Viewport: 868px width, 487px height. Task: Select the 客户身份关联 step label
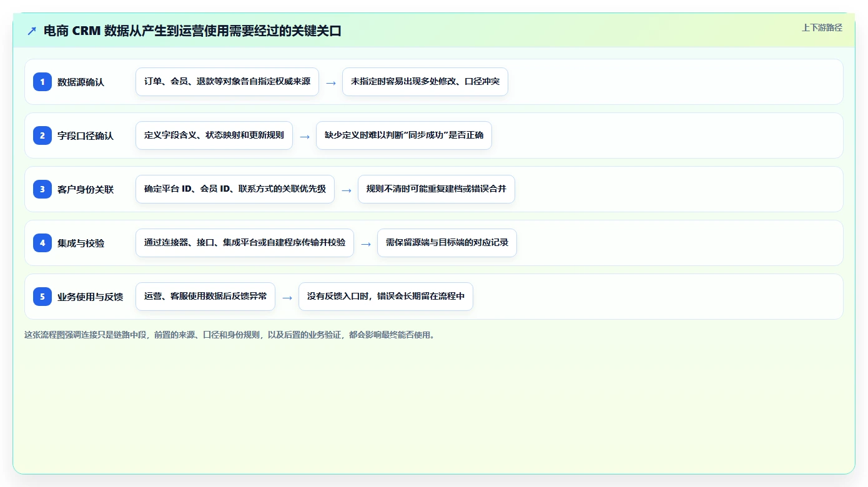pos(86,190)
